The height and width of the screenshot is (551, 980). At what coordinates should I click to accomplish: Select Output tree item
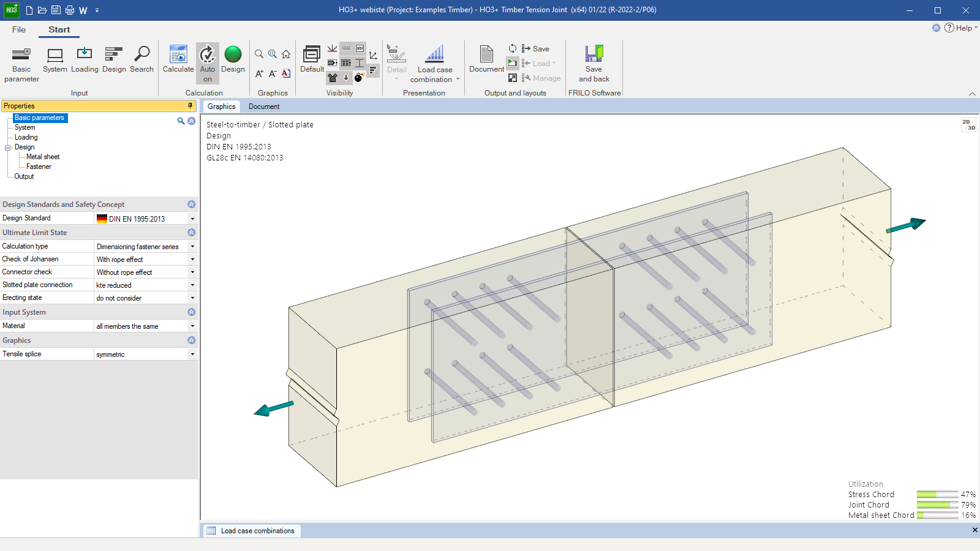(24, 176)
